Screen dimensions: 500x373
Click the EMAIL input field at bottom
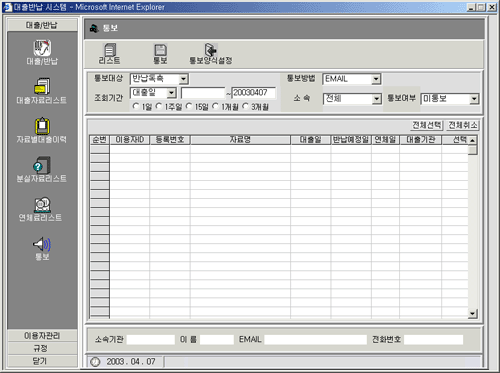[316, 340]
